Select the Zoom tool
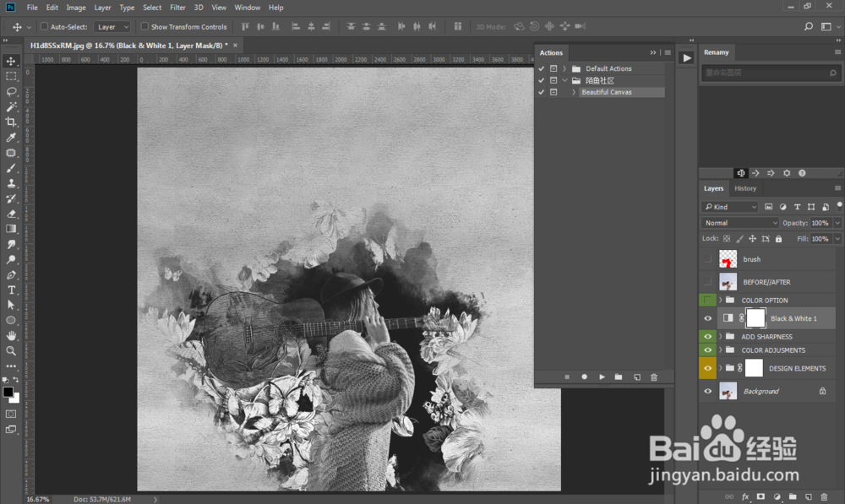Viewport: 845px width, 504px height. click(11, 350)
